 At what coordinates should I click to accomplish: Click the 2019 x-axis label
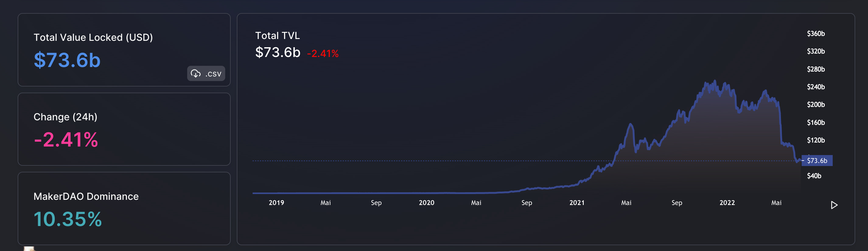276,203
